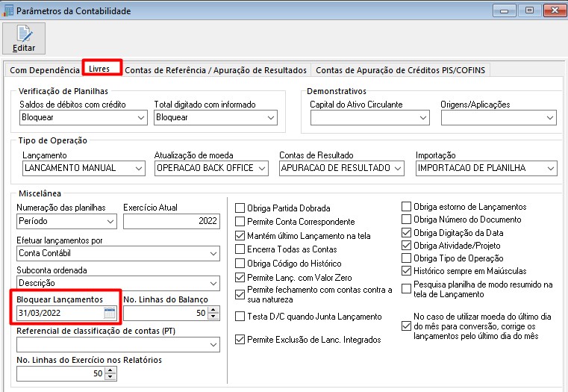The image size is (568, 392).
Task: Check Pesquisa planilha de modo resumido
Action: tap(407, 289)
